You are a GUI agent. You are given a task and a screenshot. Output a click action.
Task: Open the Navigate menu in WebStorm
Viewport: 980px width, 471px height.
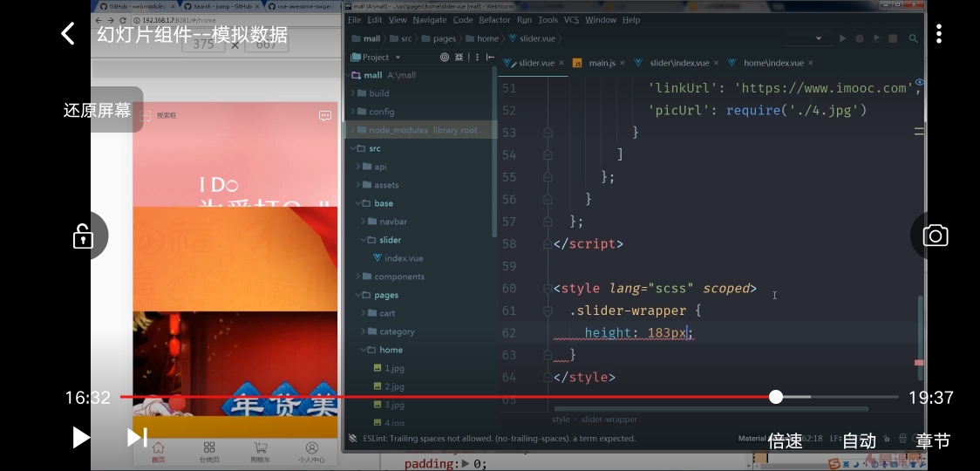429,20
